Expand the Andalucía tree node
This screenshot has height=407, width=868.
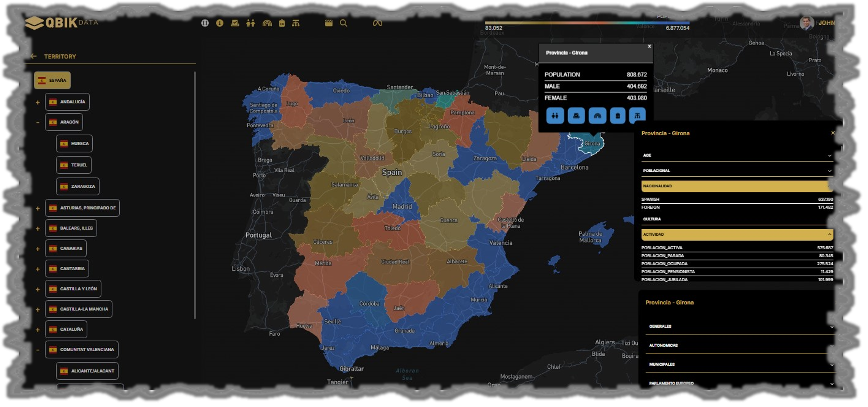(38, 102)
